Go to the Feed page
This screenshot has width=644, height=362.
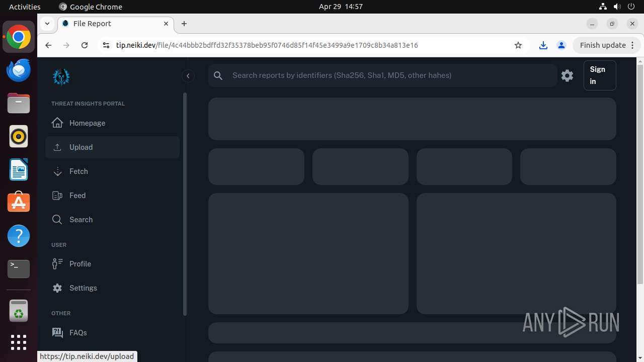(x=112, y=196)
